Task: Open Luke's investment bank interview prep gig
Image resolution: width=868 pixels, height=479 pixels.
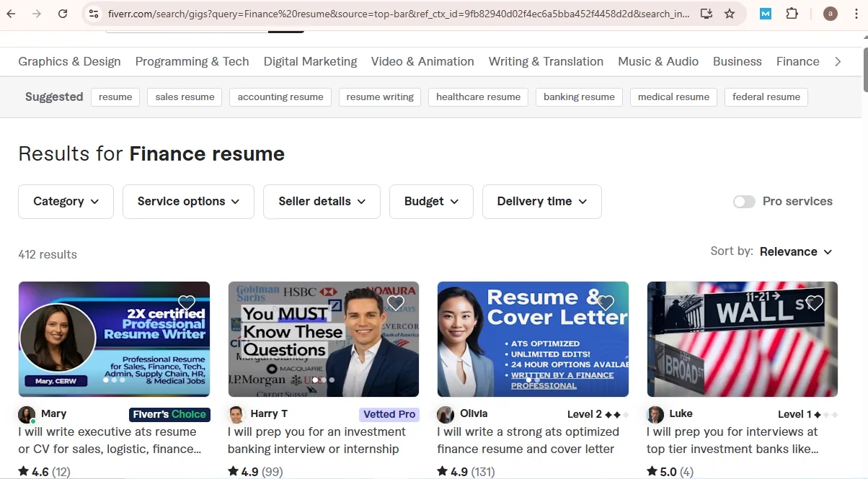Action: (732, 440)
